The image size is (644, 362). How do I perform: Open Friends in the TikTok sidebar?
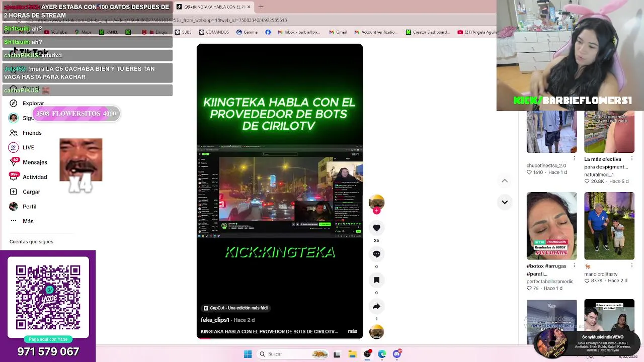point(25,133)
